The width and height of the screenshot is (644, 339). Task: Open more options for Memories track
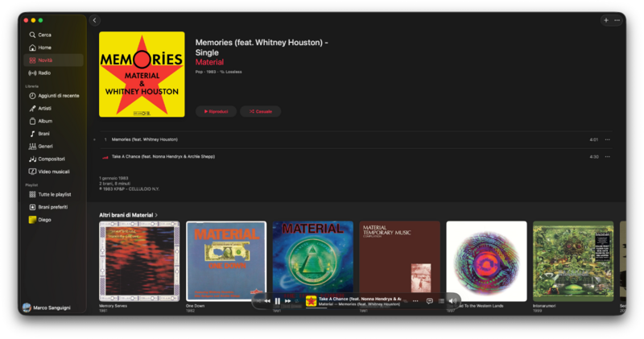click(608, 140)
